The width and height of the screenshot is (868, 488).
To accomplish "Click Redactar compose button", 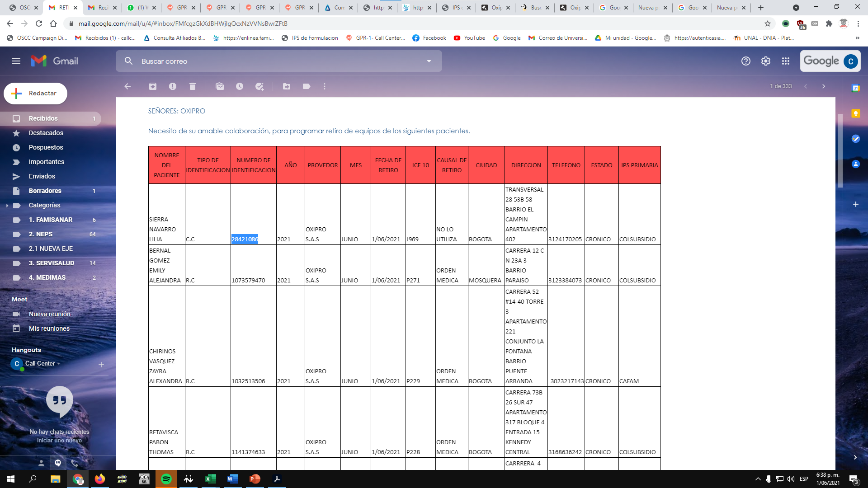I will coord(35,94).
